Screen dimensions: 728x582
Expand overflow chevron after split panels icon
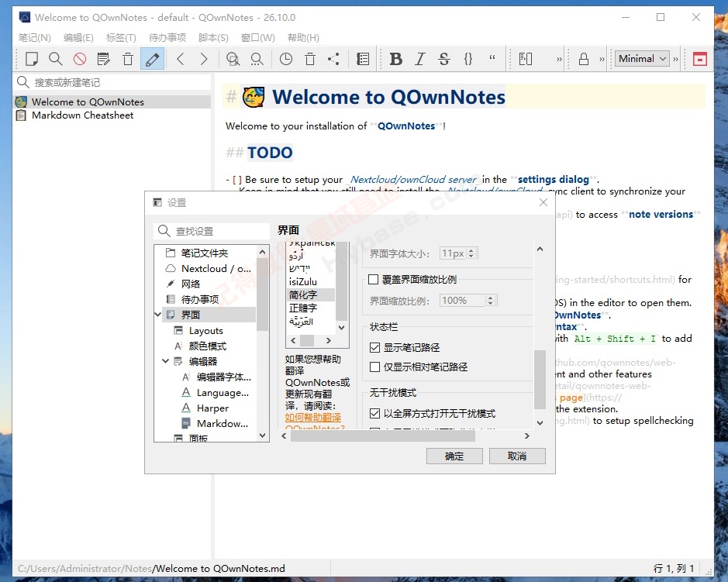559,59
